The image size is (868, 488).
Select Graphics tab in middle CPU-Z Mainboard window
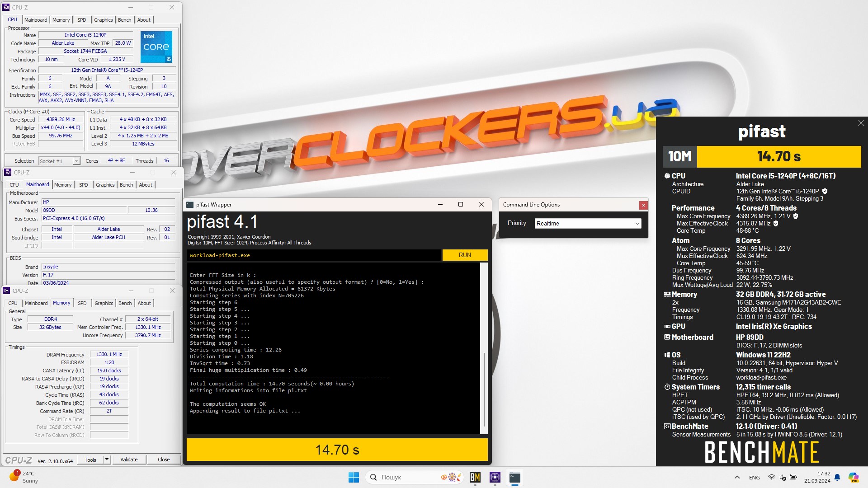(105, 185)
